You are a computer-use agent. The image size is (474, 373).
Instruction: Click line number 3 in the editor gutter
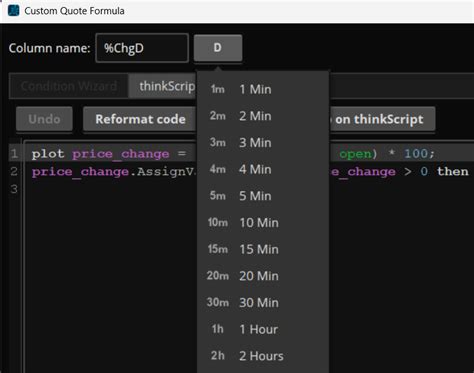14,189
